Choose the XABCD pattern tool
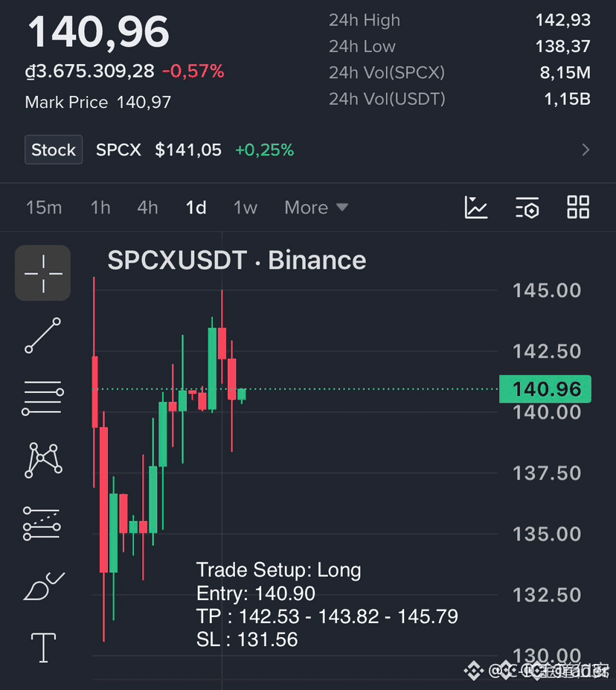Screen dimensions: 616x690 pos(43,460)
